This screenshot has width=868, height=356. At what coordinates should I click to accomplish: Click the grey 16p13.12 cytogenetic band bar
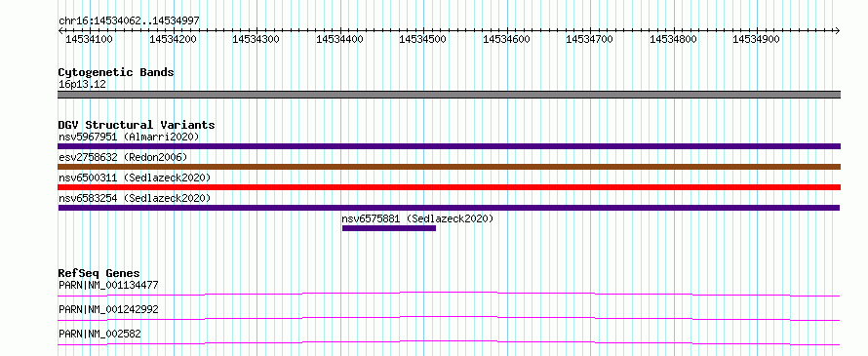click(449, 95)
